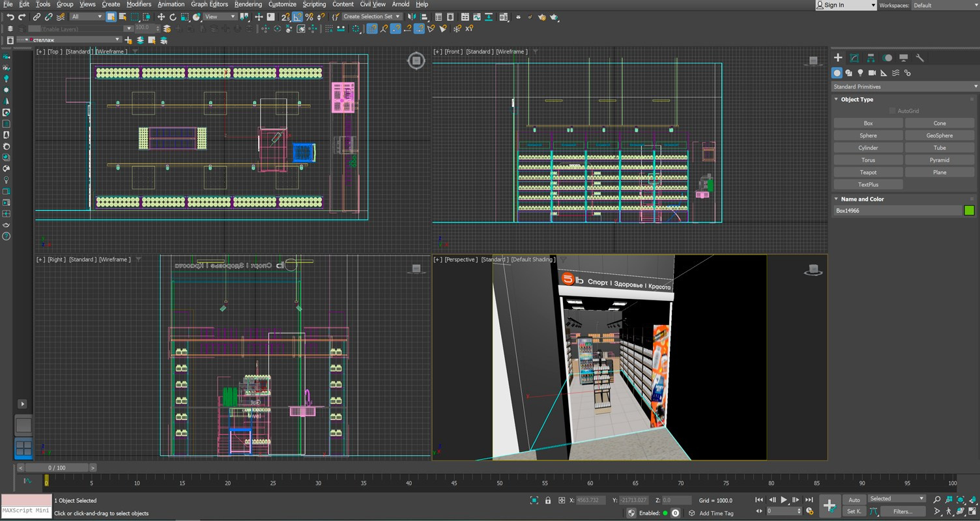Open the Create Selection Set dropdown
The width and height of the screenshot is (980, 521).
(x=371, y=17)
